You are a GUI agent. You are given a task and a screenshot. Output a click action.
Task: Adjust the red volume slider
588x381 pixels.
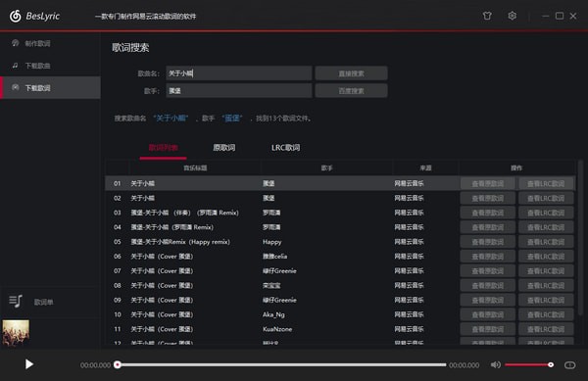[x=529, y=364]
